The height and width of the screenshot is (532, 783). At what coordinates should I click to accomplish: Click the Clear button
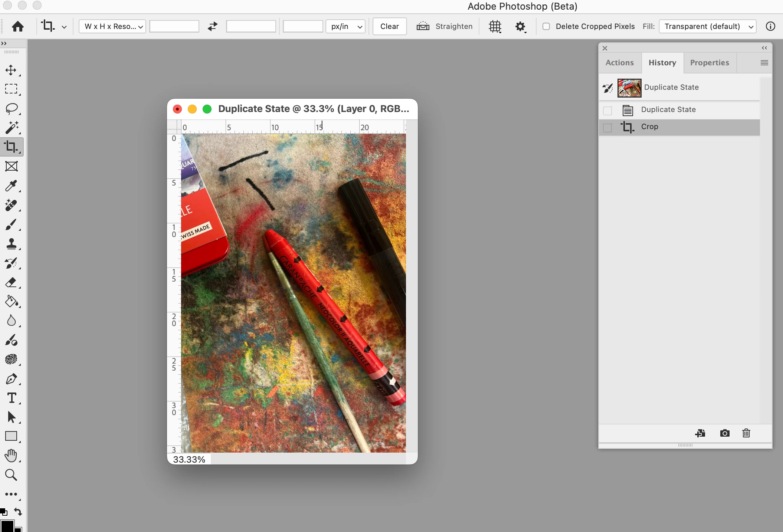(x=389, y=26)
